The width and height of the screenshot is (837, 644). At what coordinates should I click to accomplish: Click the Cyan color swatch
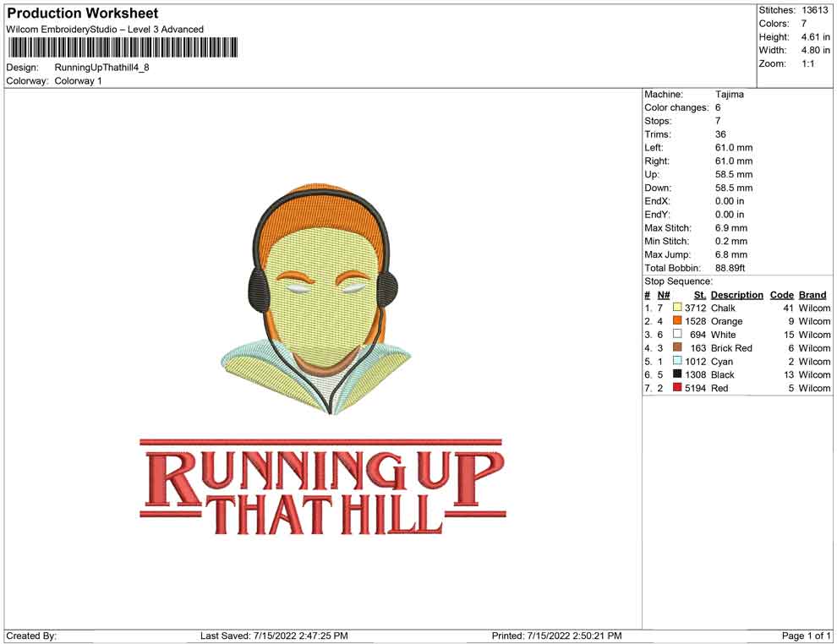[677, 361]
